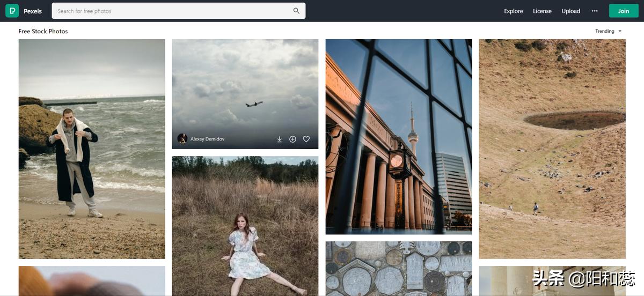This screenshot has height=296, width=644.
Task: Open Alexey Demidov's profile avatar
Action: point(182,139)
